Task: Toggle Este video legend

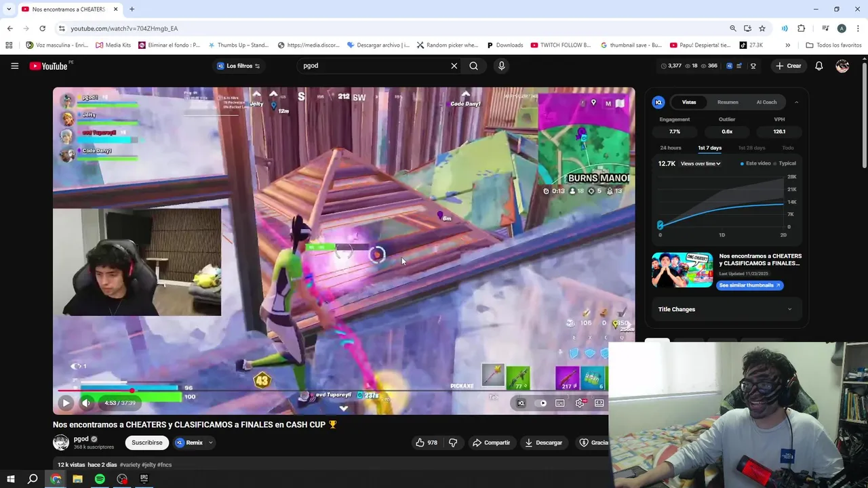Action: [x=755, y=163]
